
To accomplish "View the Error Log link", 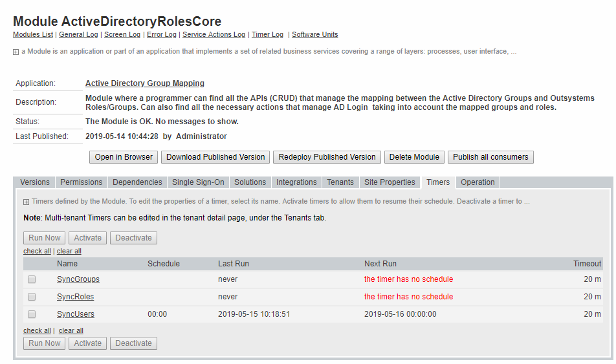I will [x=161, y=34].
